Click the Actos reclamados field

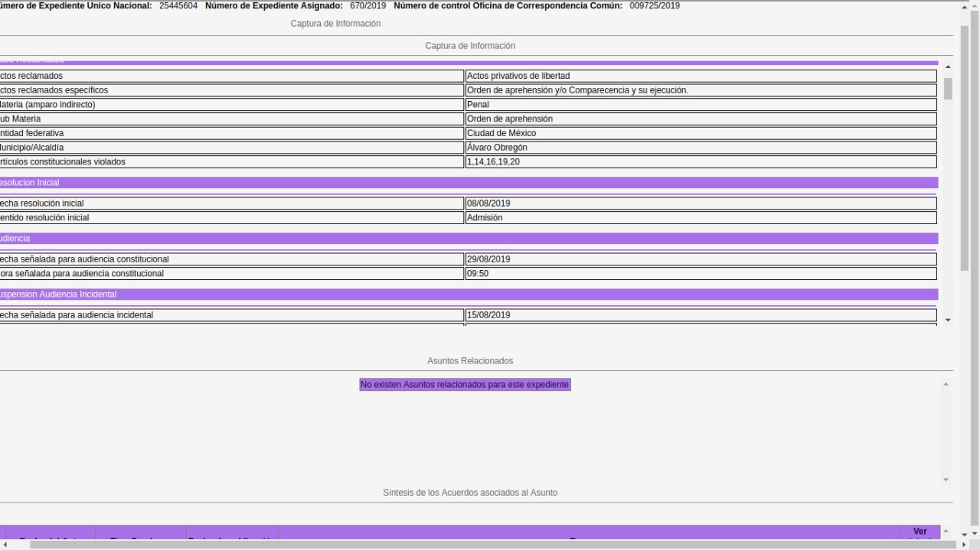pyautogui.click(x=701, y=76)
